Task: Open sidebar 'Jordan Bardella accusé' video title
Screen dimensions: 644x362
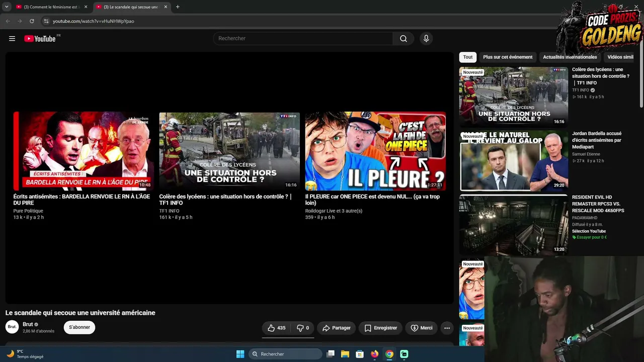Action: 597,140
